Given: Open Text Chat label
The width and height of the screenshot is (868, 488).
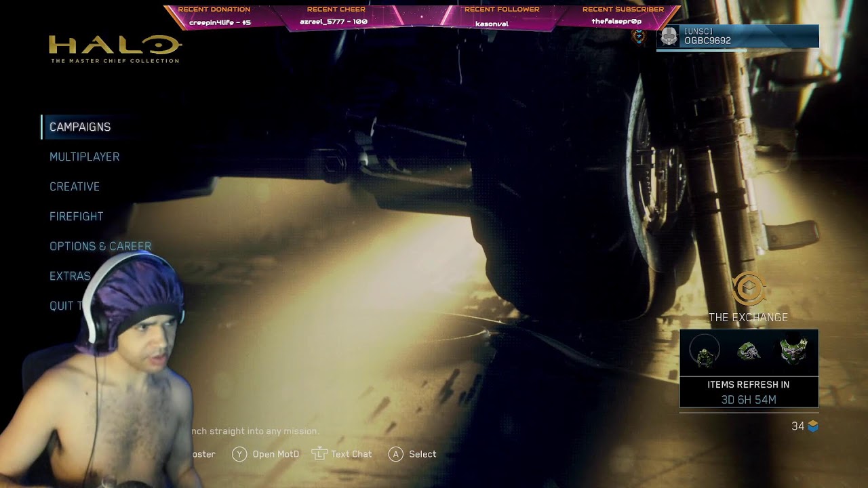Looking at the screenshot, I should tap(351, 454).
